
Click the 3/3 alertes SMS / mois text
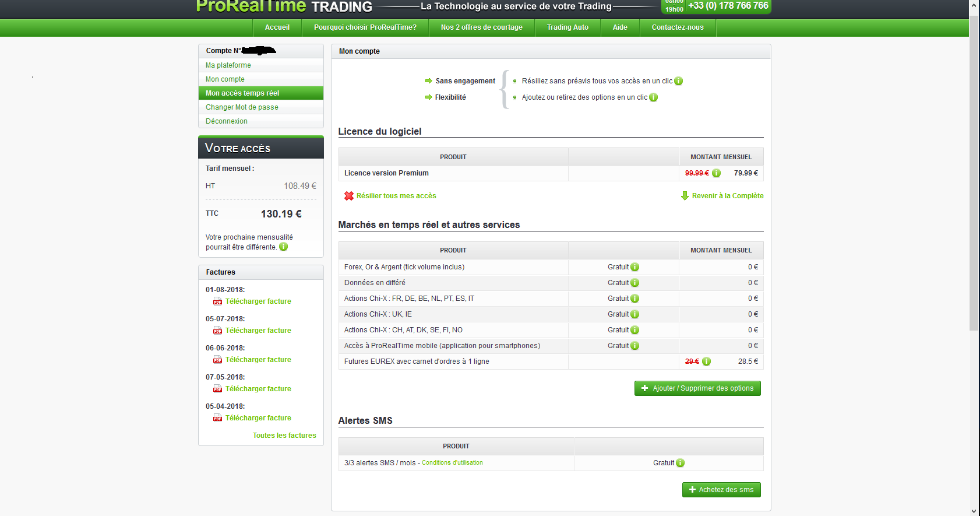pyautogui.click(x=380, y=463)
